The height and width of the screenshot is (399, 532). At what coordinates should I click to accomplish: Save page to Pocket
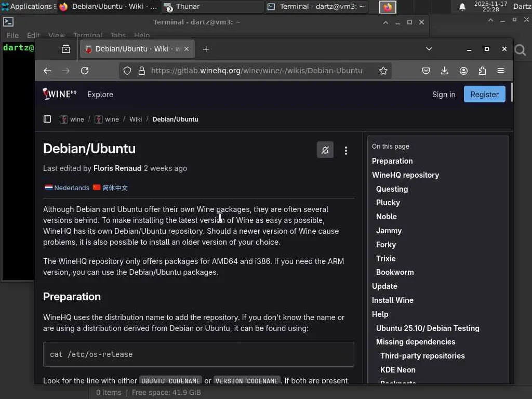426,71
